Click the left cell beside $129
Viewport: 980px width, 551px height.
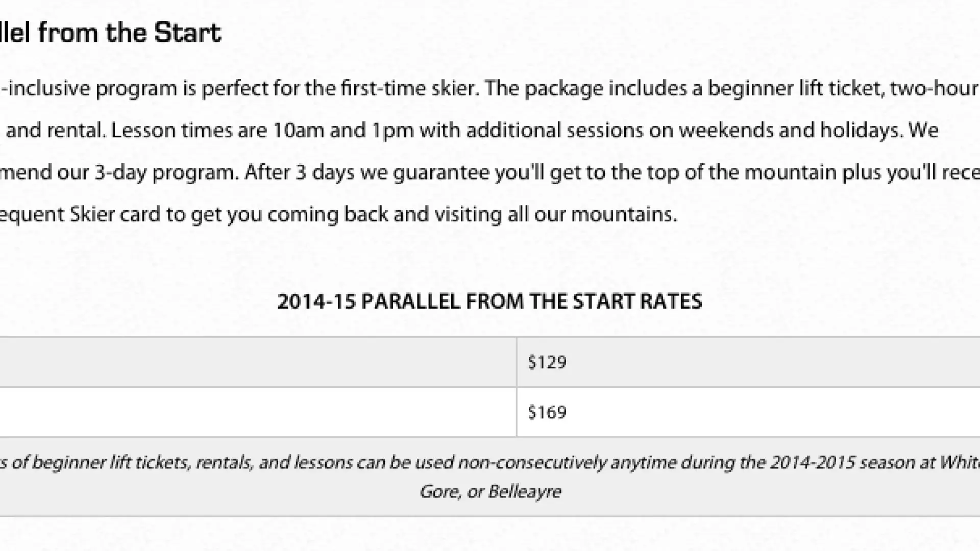coord(255,362)
